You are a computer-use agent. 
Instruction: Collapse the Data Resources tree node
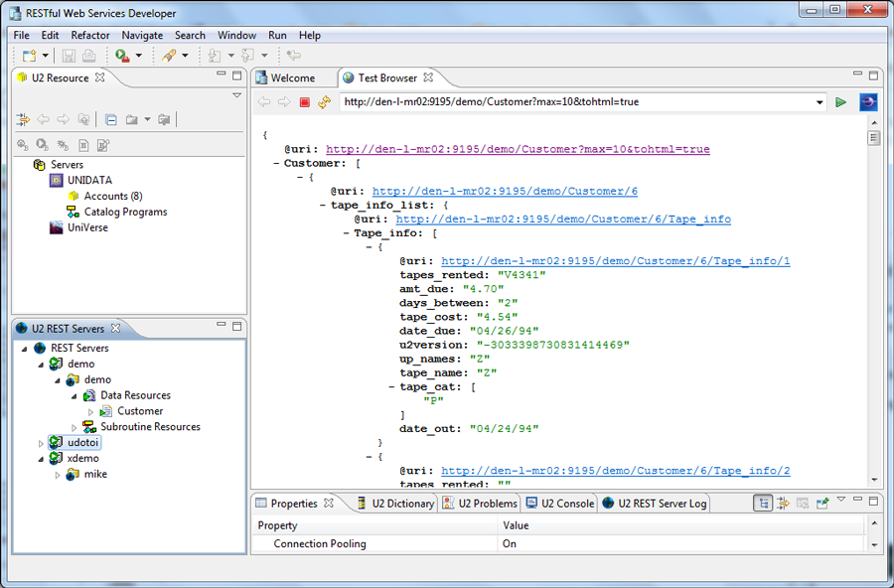[74, 395]
